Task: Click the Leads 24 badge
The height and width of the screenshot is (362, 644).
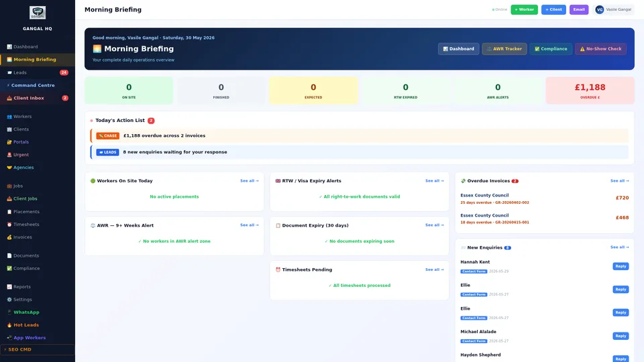Action: click(64, 72)
